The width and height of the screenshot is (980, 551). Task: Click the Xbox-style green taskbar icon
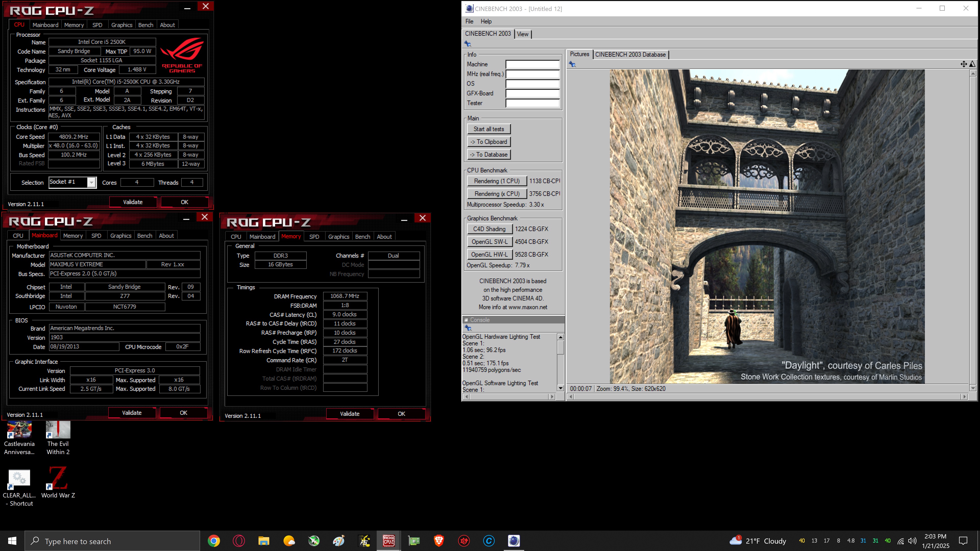coord(313,541)
